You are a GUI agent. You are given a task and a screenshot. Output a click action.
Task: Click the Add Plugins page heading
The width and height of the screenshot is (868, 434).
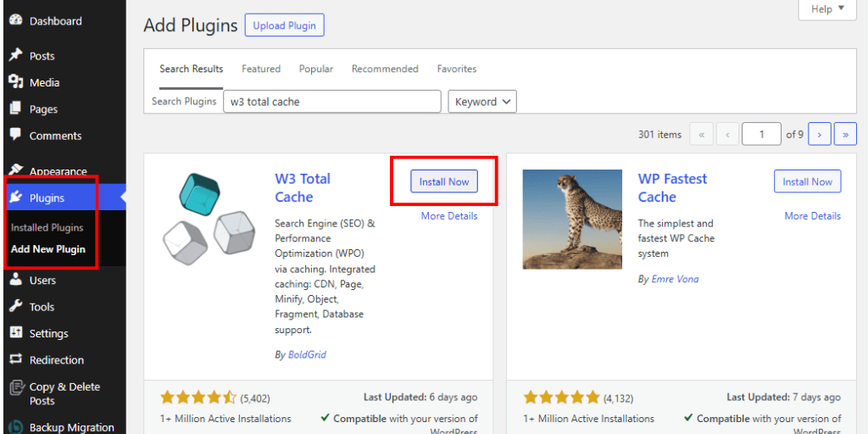coord(191,25)
